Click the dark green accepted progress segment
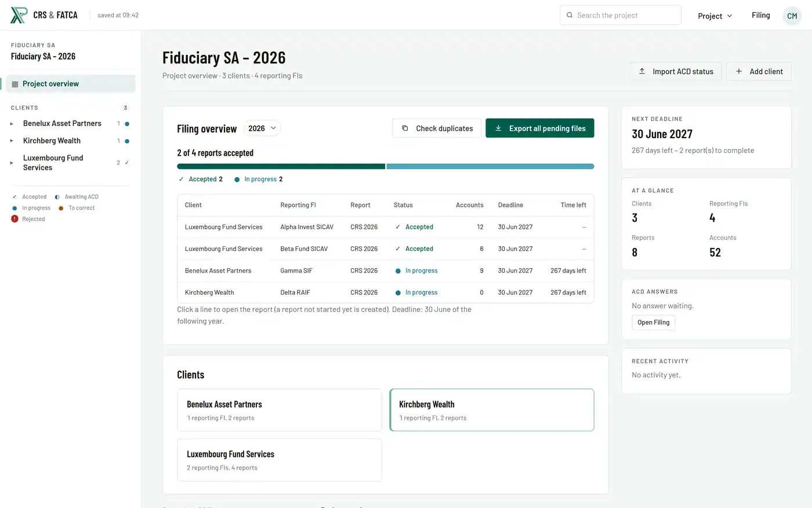The height and width of the screenshot is (508, 812). point(281,167)
